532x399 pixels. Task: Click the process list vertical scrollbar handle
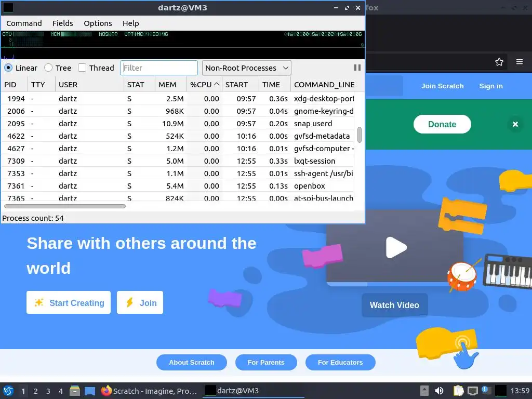[360, 135]
